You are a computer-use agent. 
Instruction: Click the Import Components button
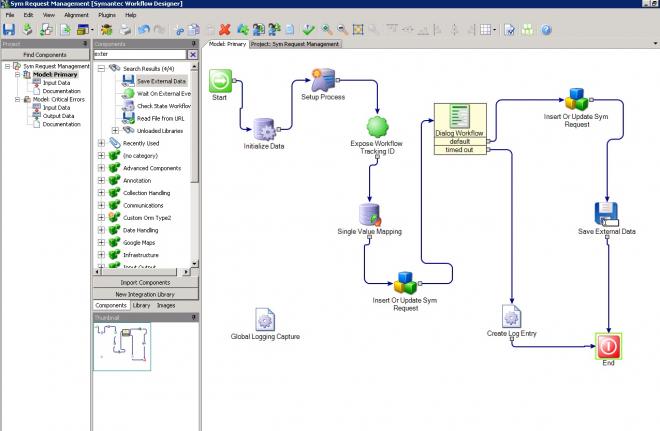click(145, 282)
